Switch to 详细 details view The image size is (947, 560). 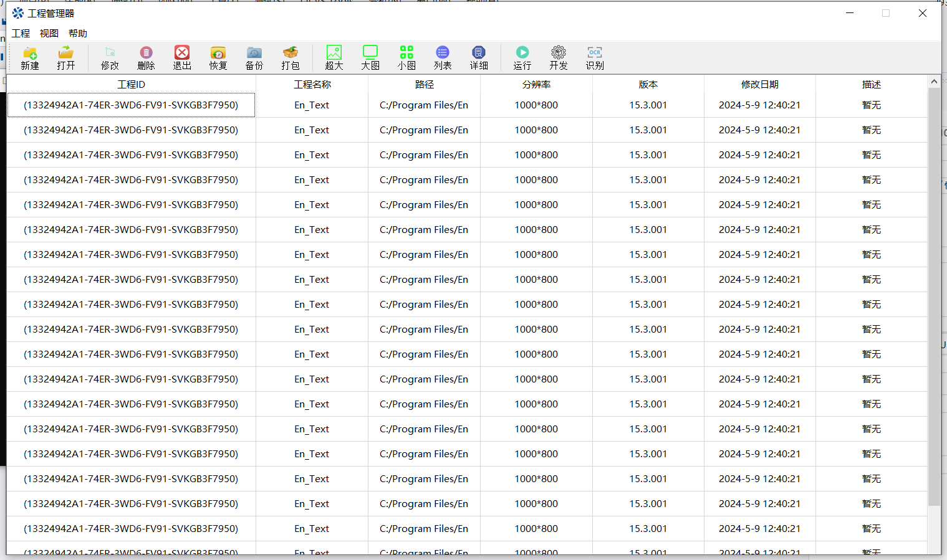(x=479, y=57)
